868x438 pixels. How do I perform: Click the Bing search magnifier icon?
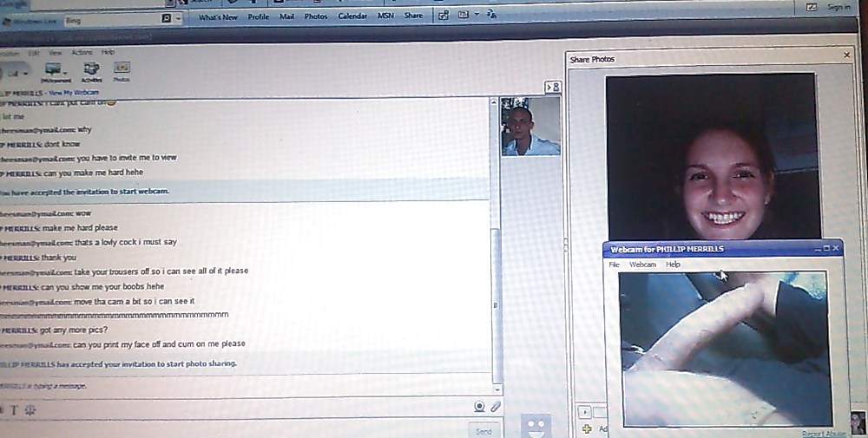(x=166, y=18)
